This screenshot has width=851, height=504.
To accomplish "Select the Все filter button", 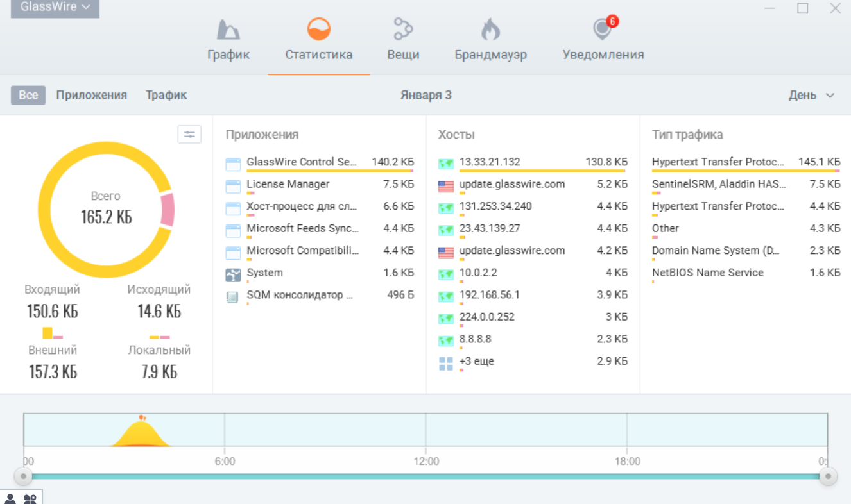I will [28, 95].
